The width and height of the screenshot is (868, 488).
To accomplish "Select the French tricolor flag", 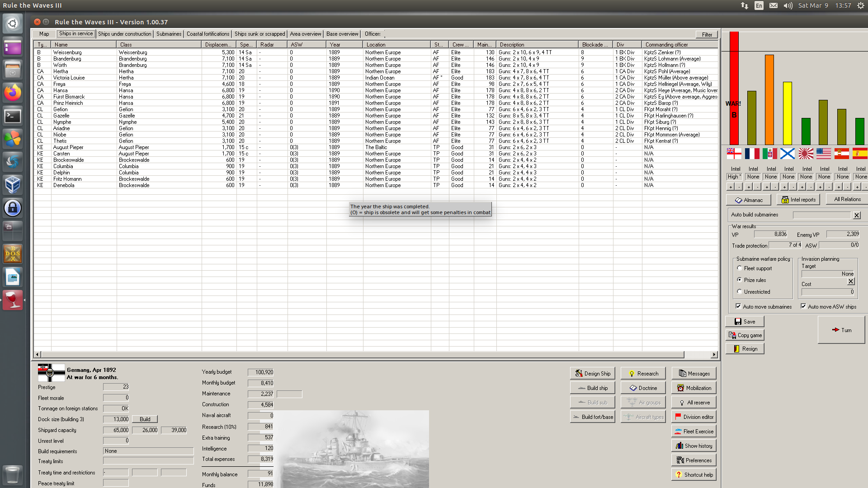I will pyautogui.click(x=752, y=154).
